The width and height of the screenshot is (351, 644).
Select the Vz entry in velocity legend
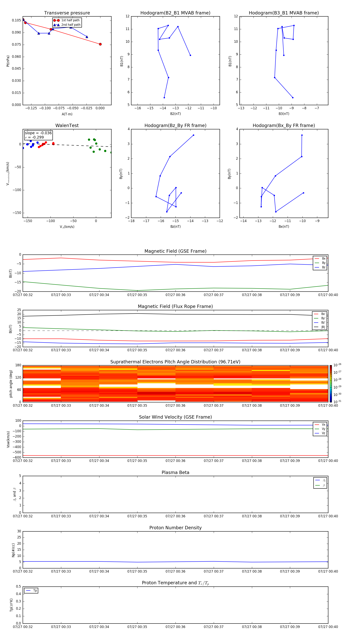point(320,433)
